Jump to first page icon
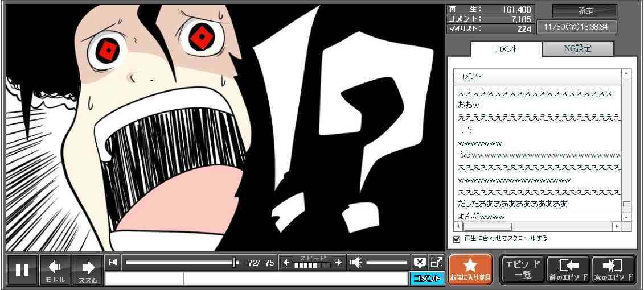 (113, 262)
